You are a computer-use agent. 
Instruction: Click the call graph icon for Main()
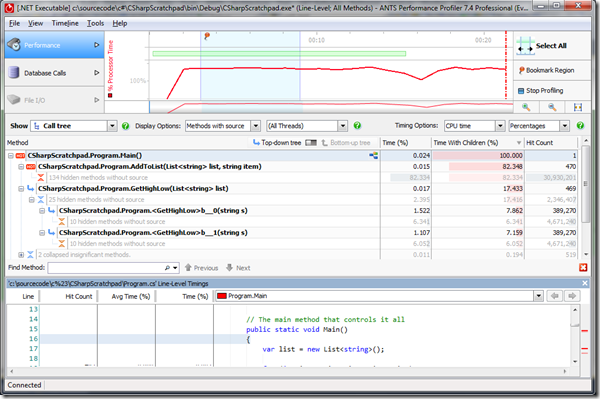pyautogui.click(x=373, y=155)
